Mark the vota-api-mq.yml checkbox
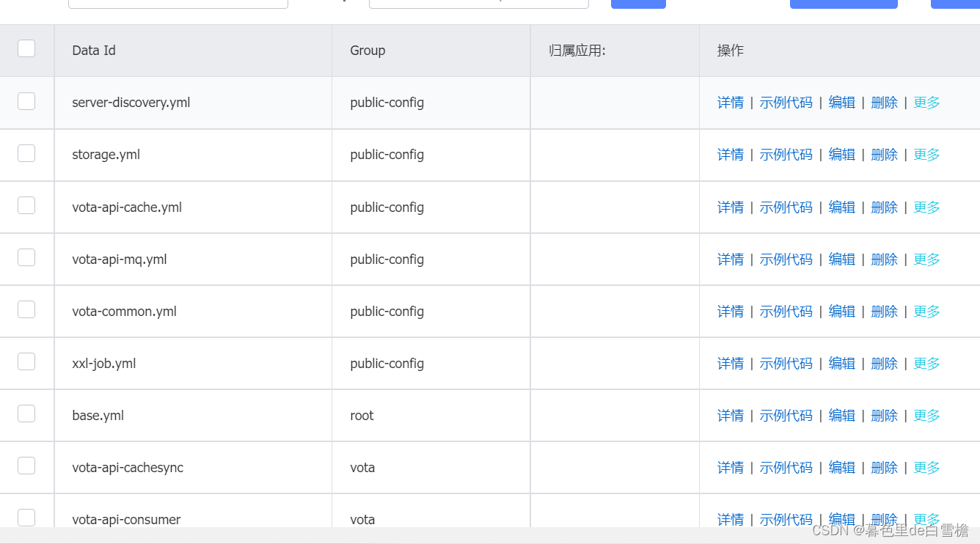 tap(26, 257)
